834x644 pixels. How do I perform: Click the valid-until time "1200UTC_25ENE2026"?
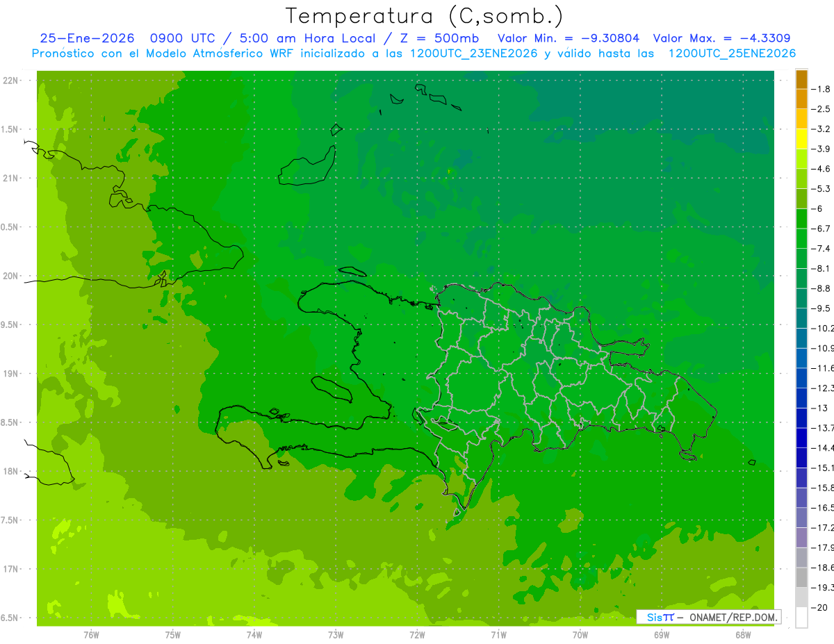732,53
